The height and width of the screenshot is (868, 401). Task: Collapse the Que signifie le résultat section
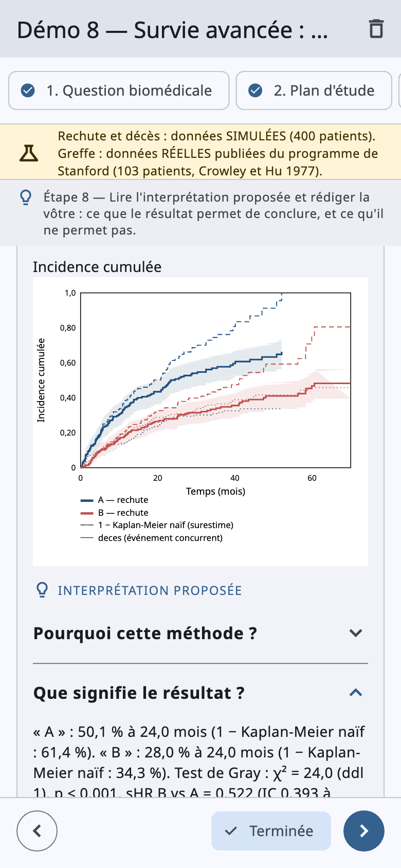pyautogui.click(x=200, y=693)
